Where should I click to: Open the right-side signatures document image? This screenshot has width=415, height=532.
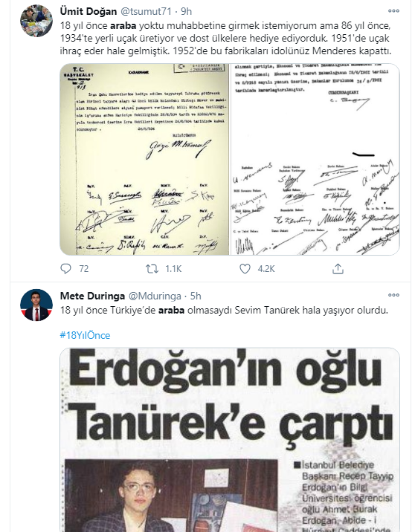click(315, 159)
